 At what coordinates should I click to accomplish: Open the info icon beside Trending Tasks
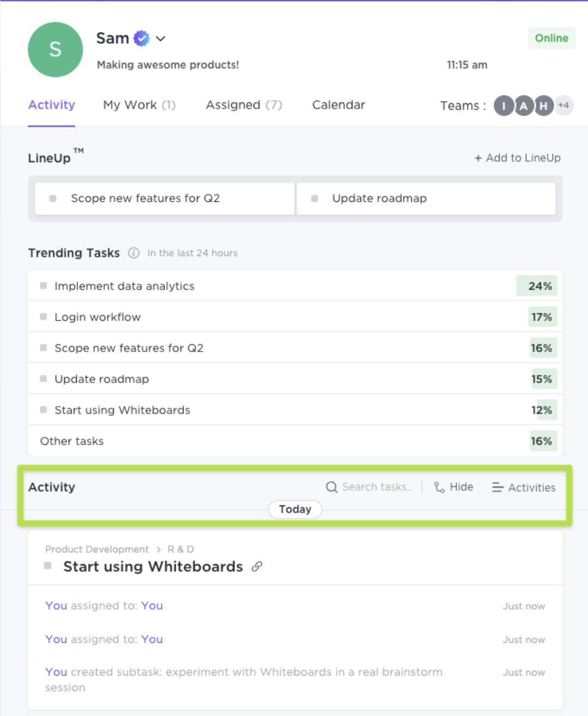click(x=134, y=253)
